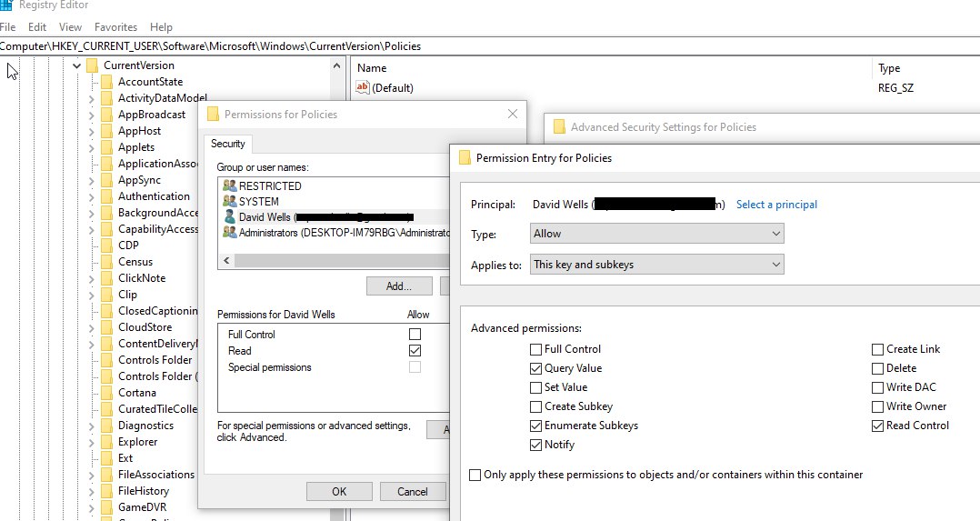
Task: Click the CurrentVersion folder icon
Action: [x=93, y=65]
